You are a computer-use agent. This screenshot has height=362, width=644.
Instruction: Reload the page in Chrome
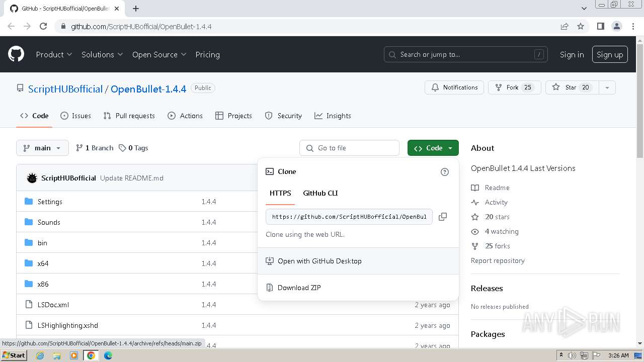[x=43, y=26]
